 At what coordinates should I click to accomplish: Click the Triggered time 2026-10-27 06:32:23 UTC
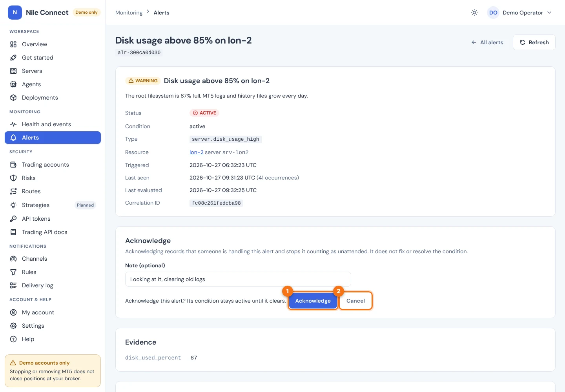click(x=223, y=165)
